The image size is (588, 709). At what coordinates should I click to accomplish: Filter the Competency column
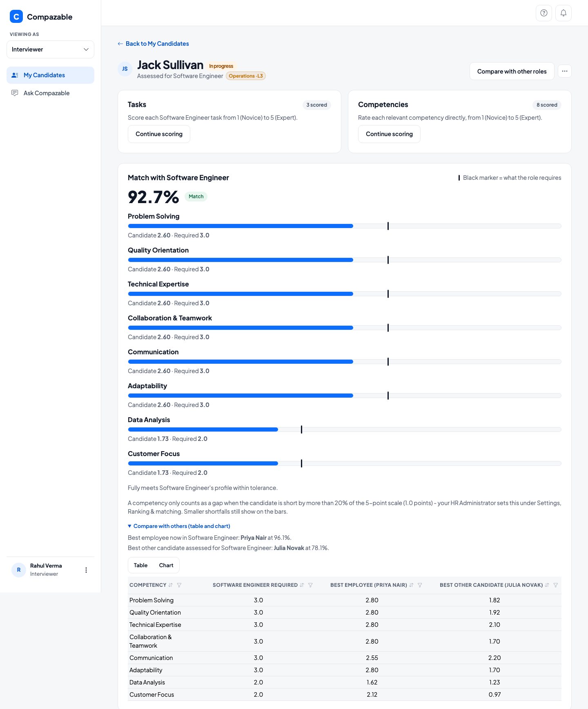point(179,585)
